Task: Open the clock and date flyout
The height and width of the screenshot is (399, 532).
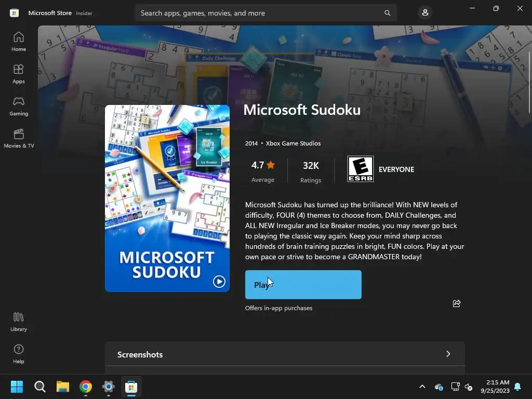Action: 495,387
